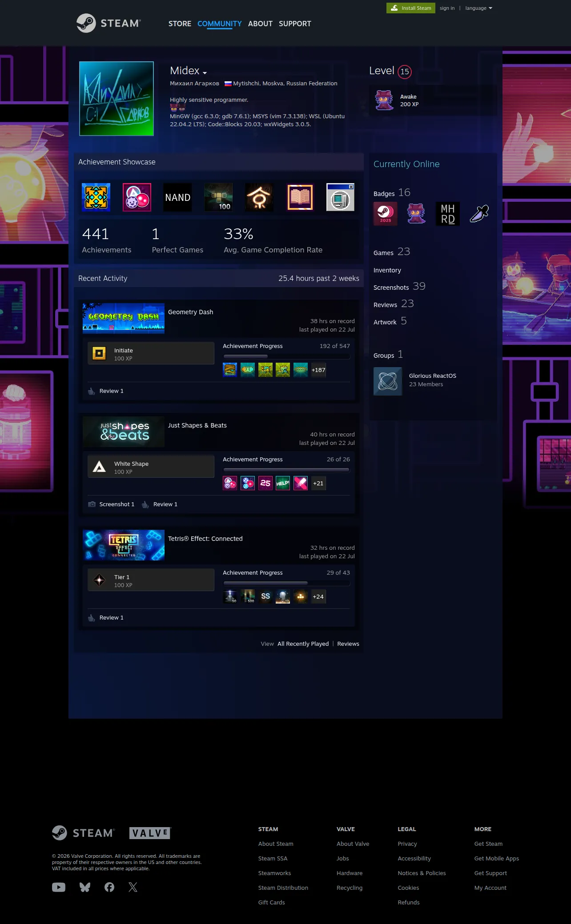Click the HELP! achievement icon
Viewport: 571px width, 924px height.
pos(283,483)
